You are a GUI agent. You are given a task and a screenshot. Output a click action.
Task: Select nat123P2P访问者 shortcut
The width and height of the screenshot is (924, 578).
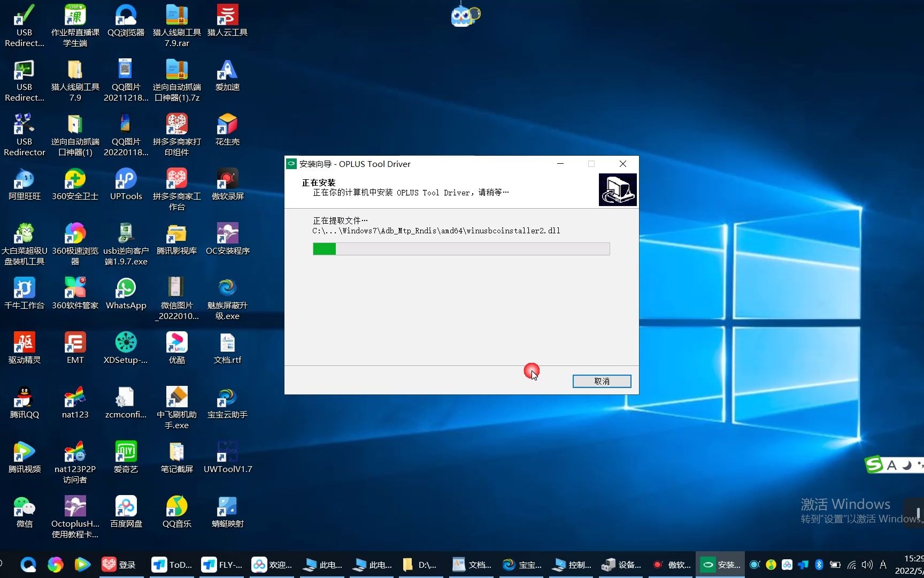(75, 462)
